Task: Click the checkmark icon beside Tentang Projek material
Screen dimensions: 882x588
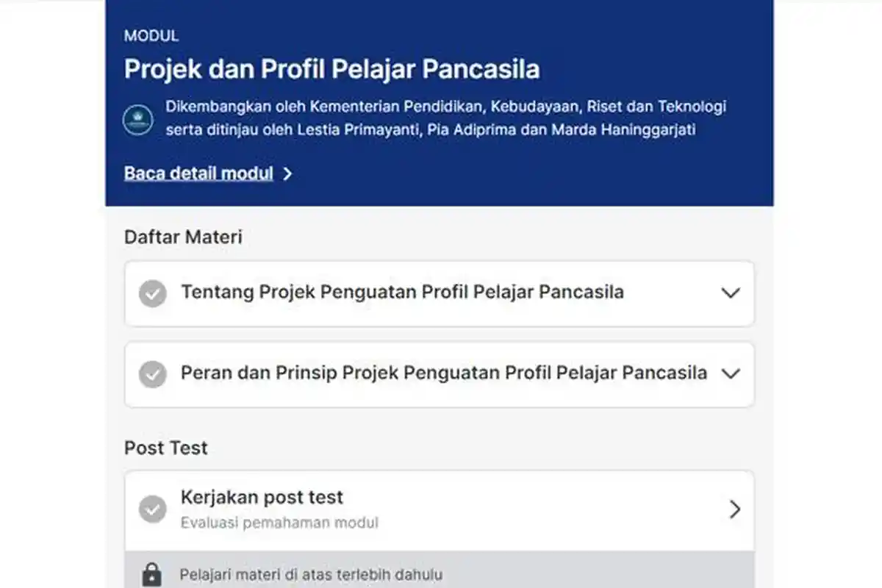Action: (152, 293)
